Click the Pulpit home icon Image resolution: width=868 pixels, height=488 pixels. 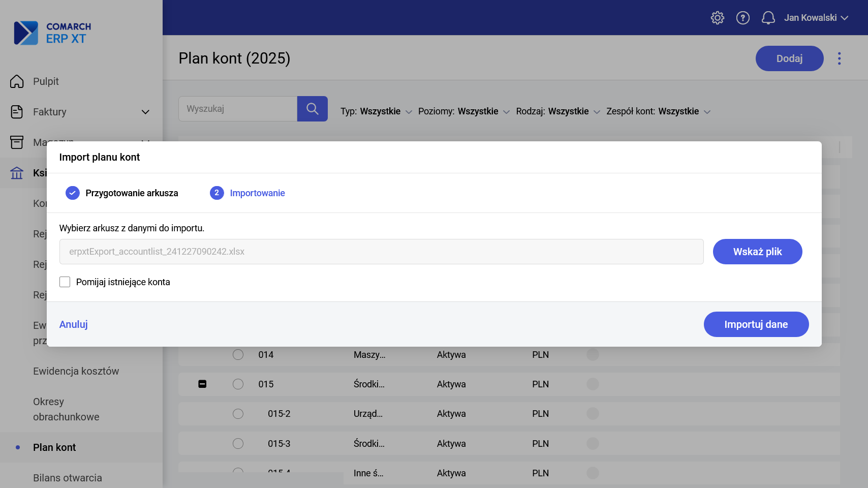[17, 81]
